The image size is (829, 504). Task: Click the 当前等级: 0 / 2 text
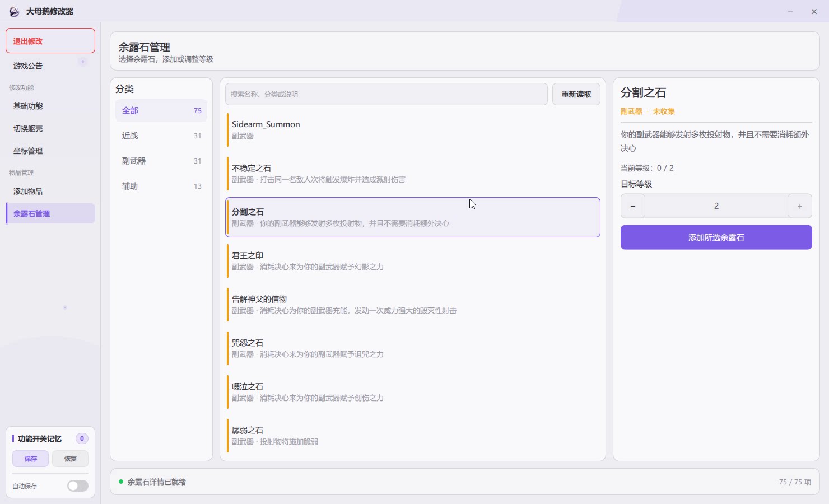(647, 168)
